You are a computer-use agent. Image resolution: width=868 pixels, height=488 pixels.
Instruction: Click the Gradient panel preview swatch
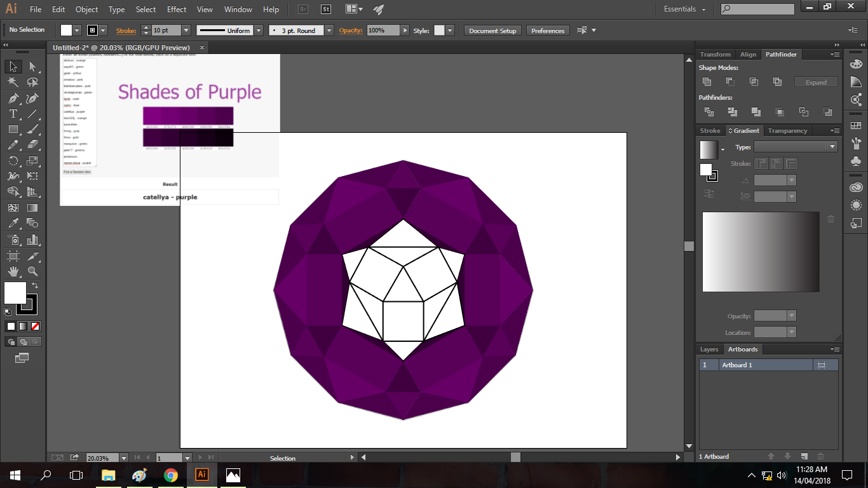[x=709, y=150]
